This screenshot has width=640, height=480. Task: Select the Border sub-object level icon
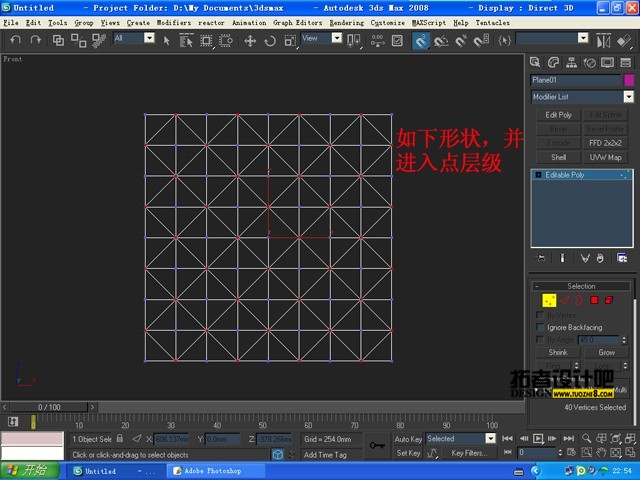click(x=579, y=300)
